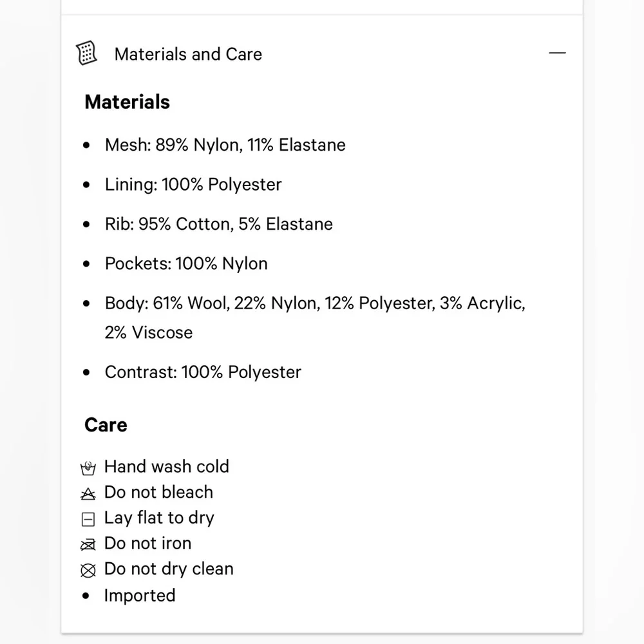Click the Care subheading

point(106,425)
